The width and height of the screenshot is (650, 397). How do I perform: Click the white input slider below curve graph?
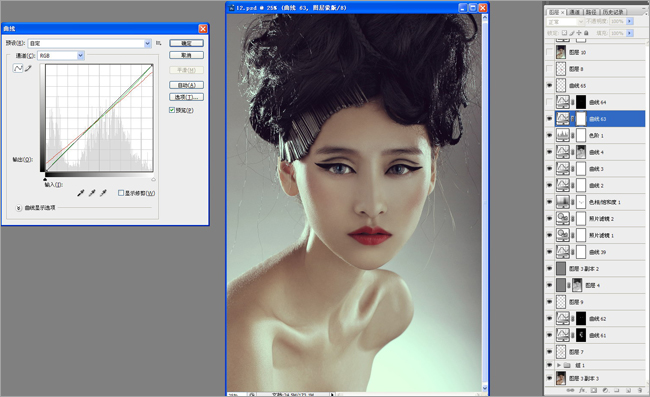coord(153,179)
